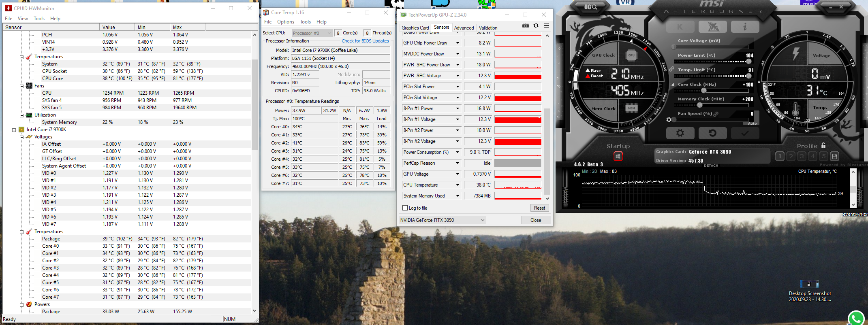Viewport: 868px width, 325px height.
Task: Toggle the profile lock icon in Afterburner
Action: tap(823, 145)
